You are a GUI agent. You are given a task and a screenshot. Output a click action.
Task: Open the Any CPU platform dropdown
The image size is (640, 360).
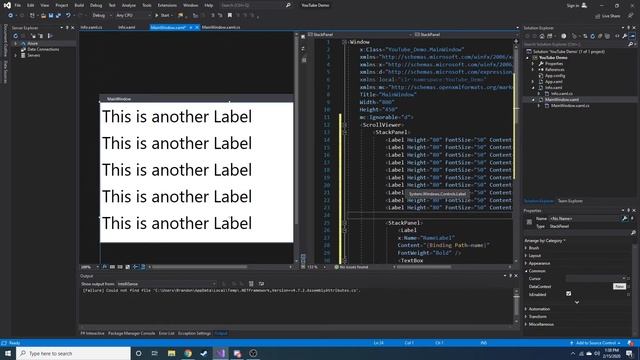[x=133, y=16]
